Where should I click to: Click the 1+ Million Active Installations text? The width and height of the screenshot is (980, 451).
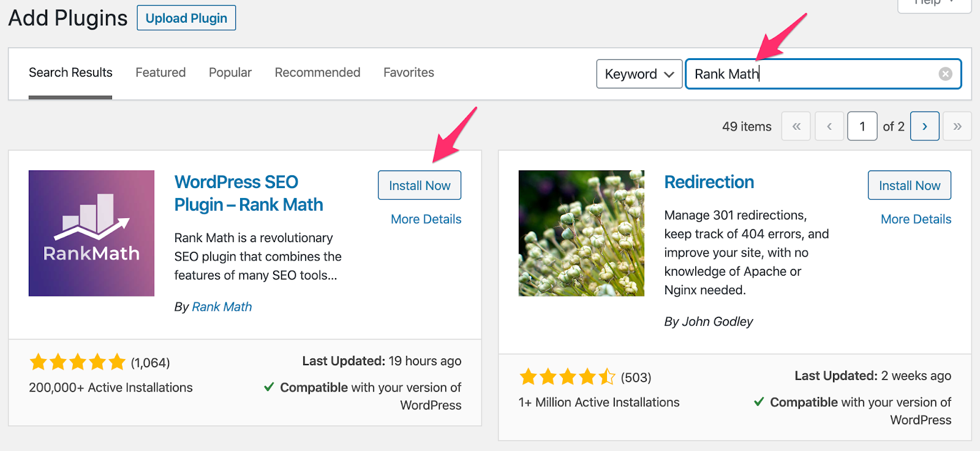[x=599, y=402]
